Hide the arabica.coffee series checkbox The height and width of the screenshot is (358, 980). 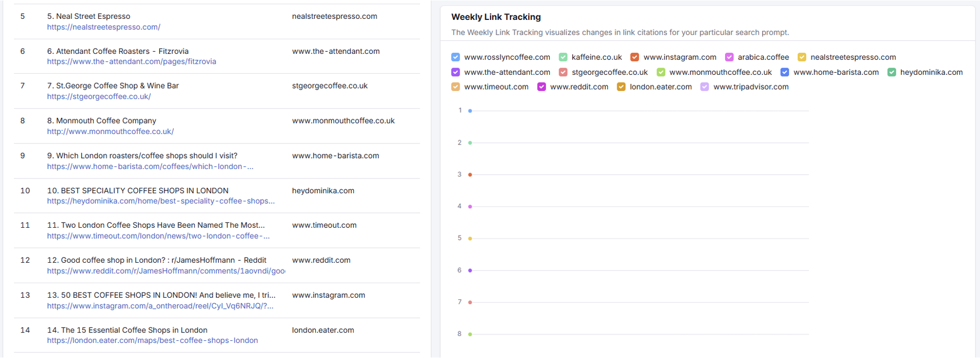click(729, 57)
